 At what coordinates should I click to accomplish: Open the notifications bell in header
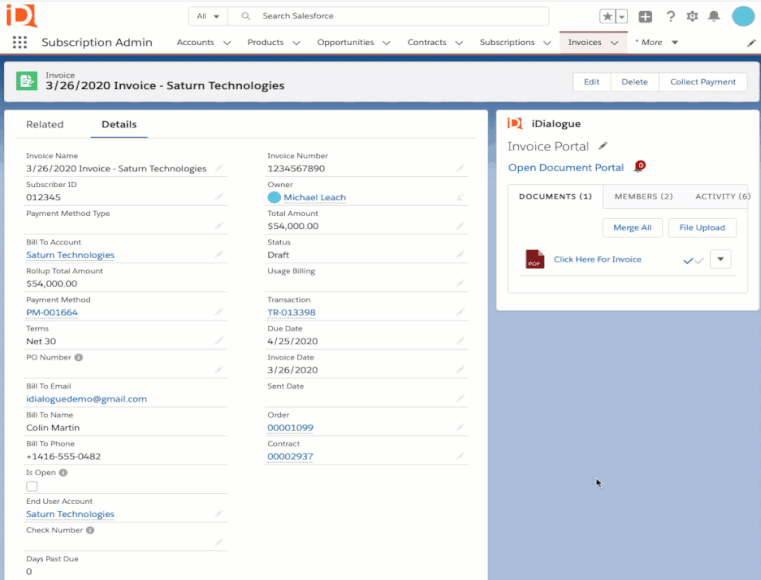click(713, 17)
